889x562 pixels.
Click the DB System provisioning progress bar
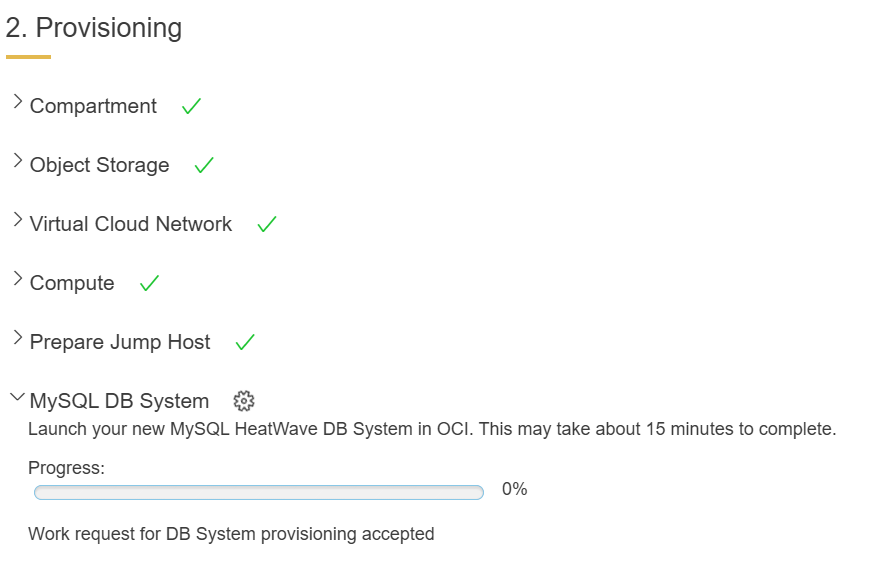[259, 492]
